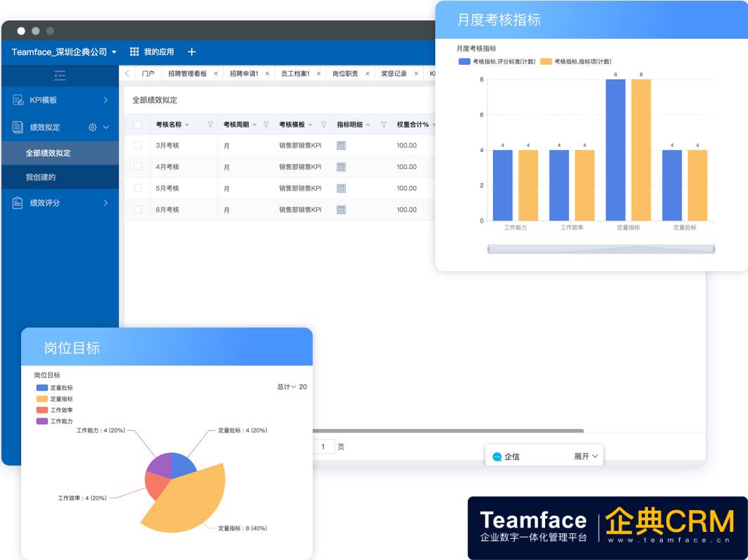Image resolution: width=748 pixels, height=560 pixels.
Task: Expand the 绩效评分 sidebar chevron
Action: pos(106,203)
